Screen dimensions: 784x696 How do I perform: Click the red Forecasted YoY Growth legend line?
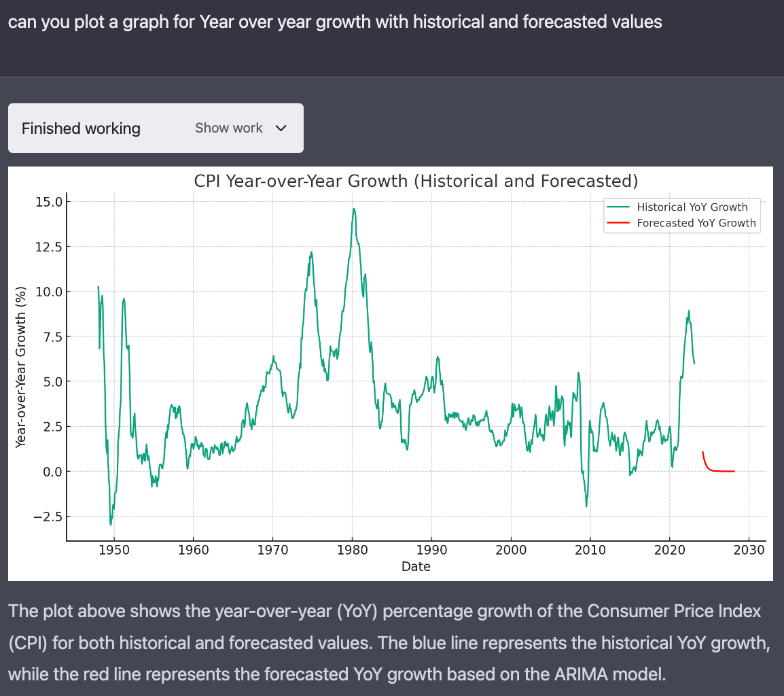pos(618,223)
